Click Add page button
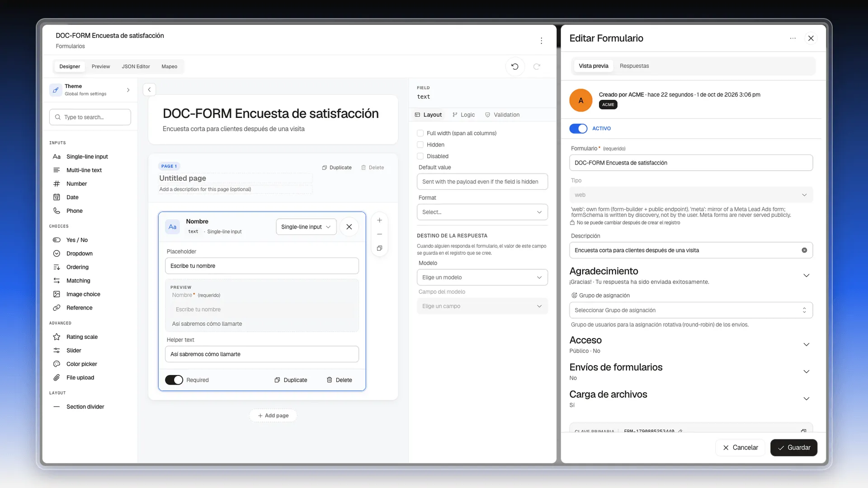 [x=273, y=416]
